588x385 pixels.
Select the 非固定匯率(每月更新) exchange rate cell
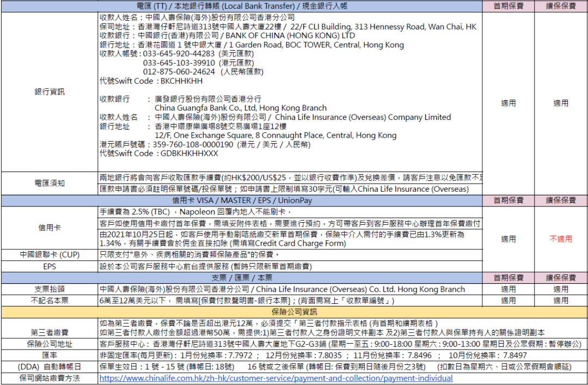click(343, 356)
